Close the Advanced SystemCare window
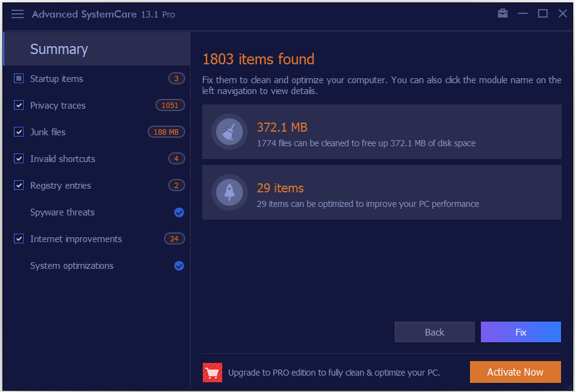This screenshot has width=575, height=392. click(x=562, y=13)
